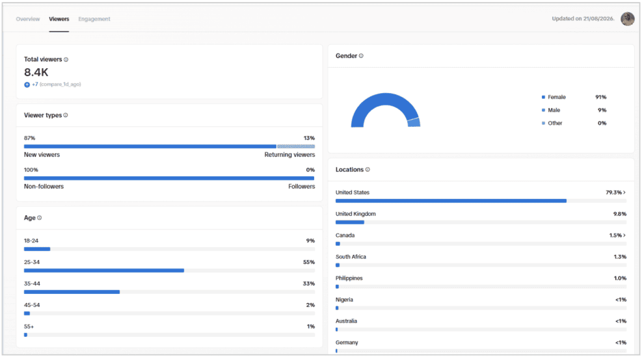
Task: Click the info icon next to Total viewers
Action: pos(66,60)
